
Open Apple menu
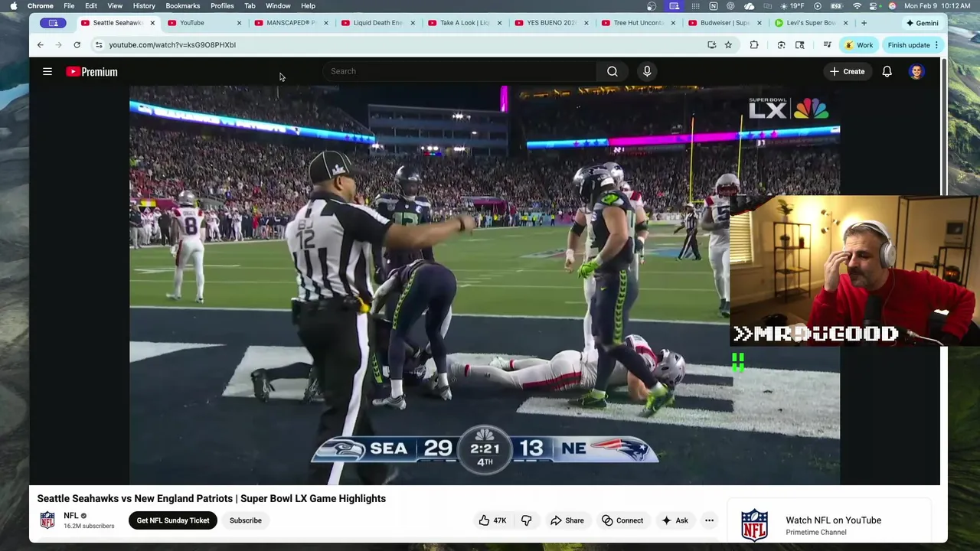tap(13, 6)
